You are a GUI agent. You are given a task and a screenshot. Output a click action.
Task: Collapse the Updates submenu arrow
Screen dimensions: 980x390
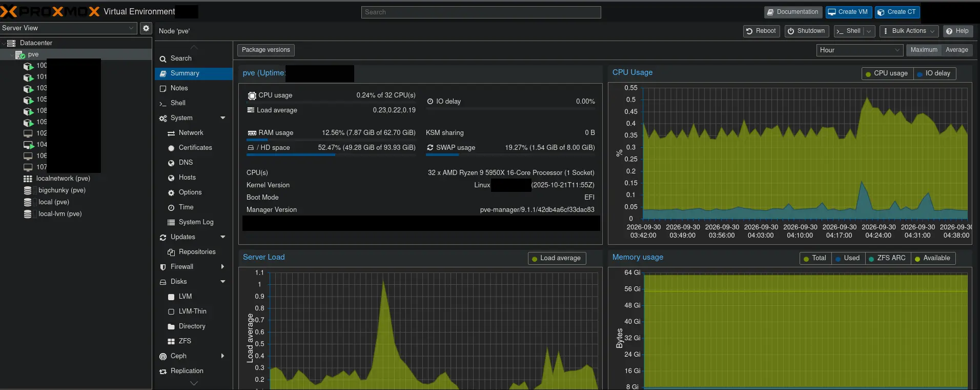coord(223,237)
